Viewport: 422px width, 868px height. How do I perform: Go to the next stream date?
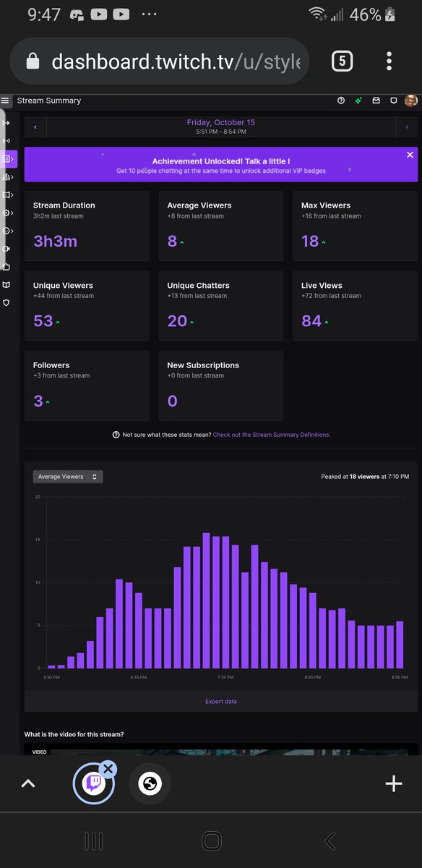click(x=407, y=127)
